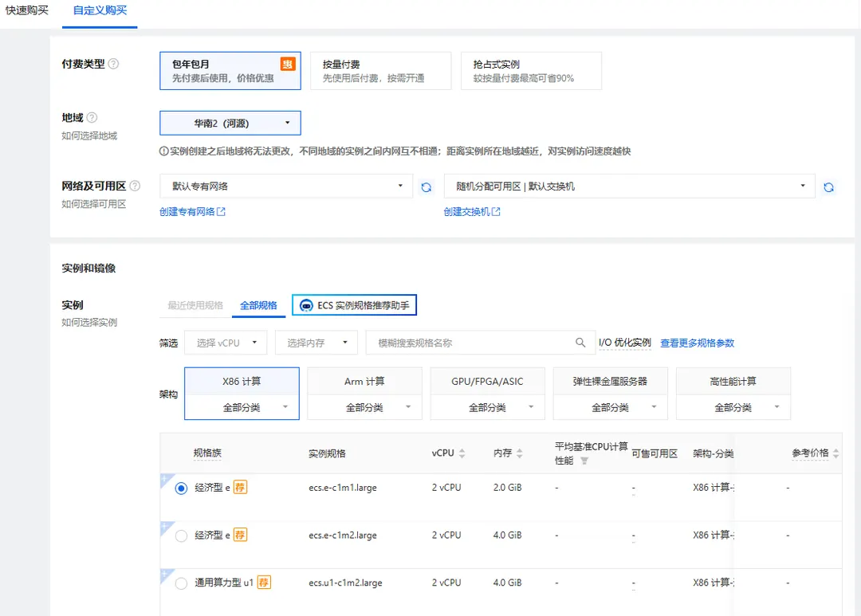Select GPU/FPGA/ASIC architecture
861x616 pixels.
click(488, 382)
